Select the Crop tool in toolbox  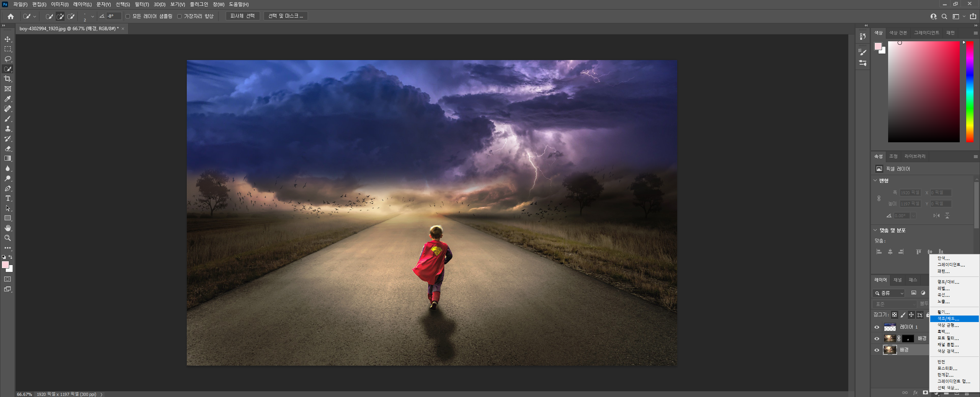coord(8,79)
